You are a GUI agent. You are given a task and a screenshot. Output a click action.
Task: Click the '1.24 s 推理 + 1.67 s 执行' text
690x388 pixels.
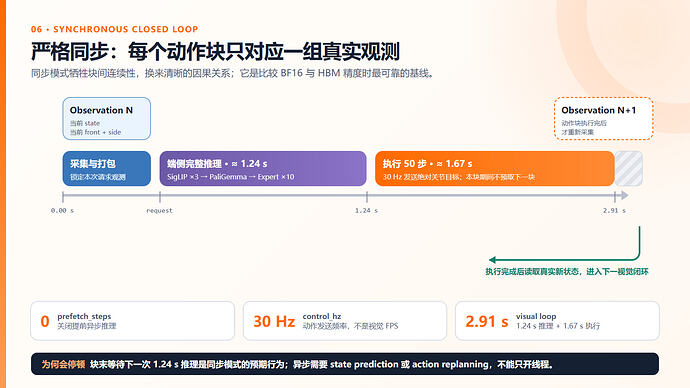tap(558, 326)
